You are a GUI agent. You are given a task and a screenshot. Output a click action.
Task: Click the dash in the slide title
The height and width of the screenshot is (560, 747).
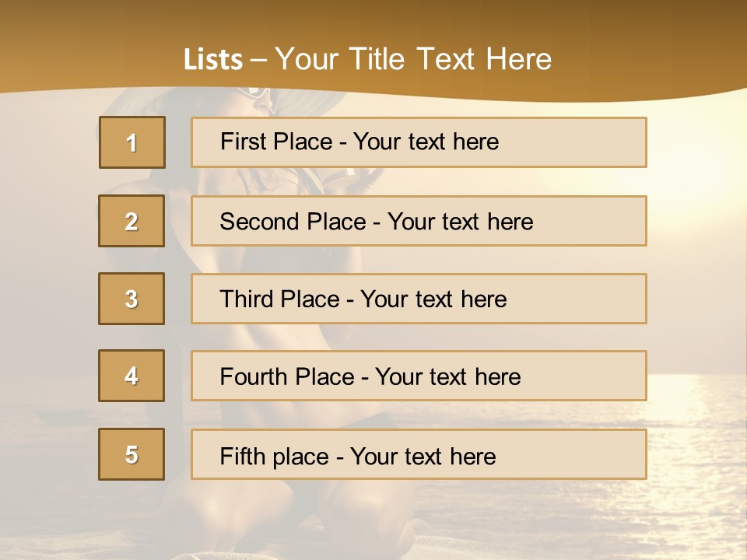pos(258,60)
